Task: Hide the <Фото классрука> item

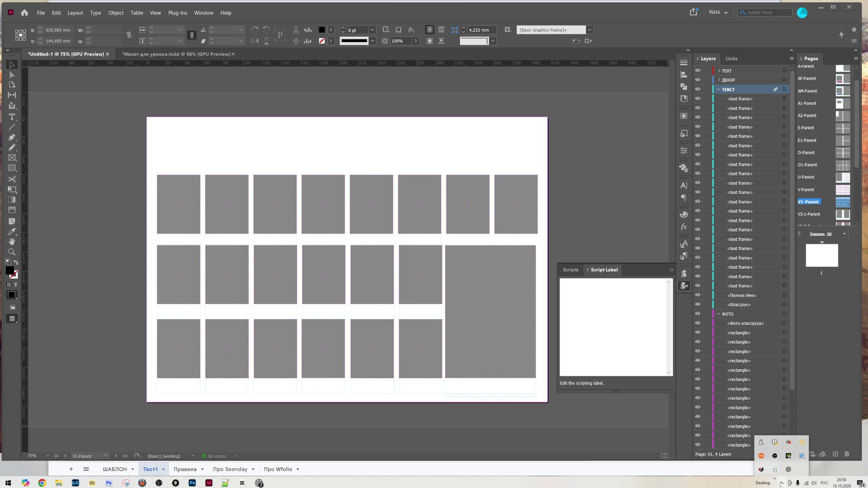Action: (697, 323)
